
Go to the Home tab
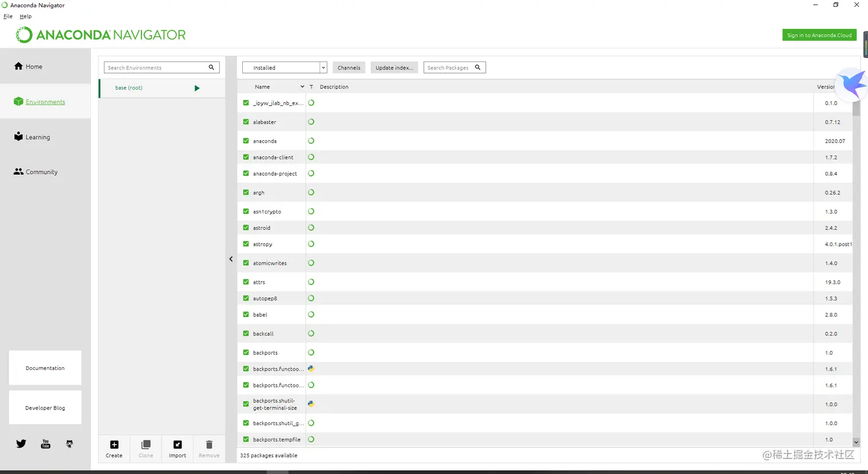click(x=45, y=66)
